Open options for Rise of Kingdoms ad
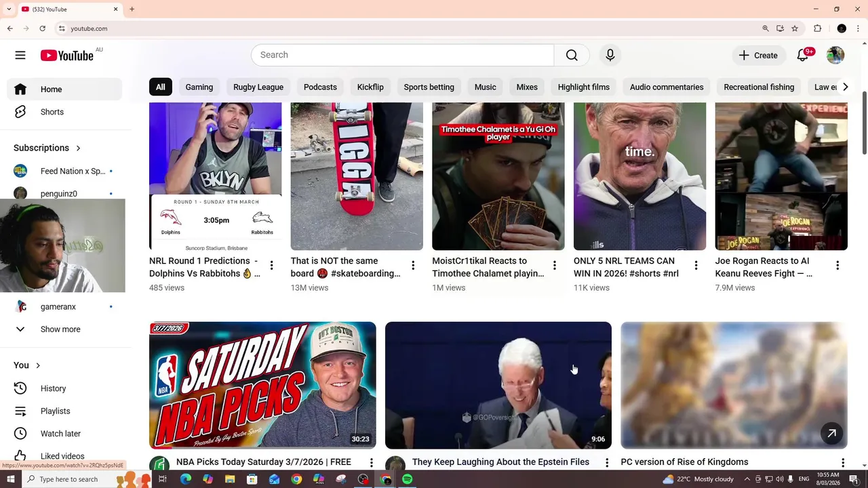Screen dimensions: 868x488 (x=843, y=462)
